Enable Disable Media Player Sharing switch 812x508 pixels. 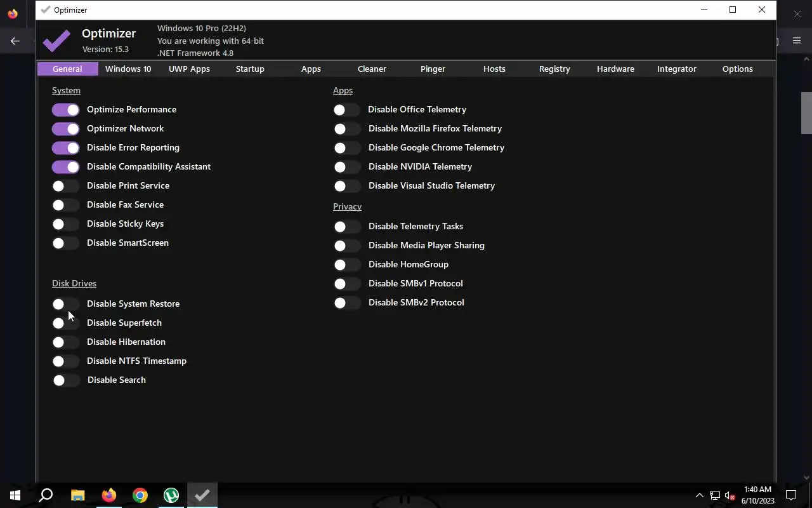(347, 246)
